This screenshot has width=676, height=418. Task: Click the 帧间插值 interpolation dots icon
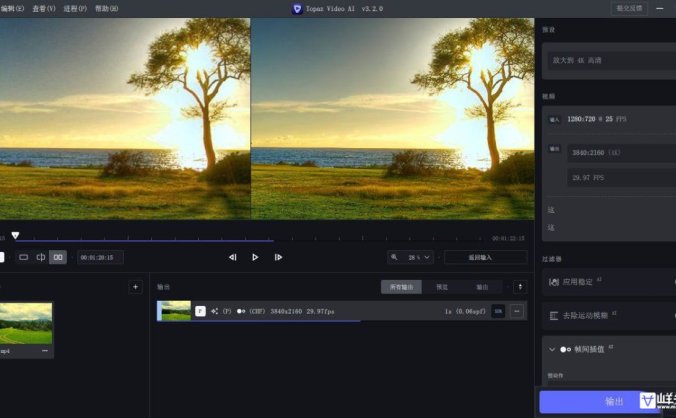566,349
